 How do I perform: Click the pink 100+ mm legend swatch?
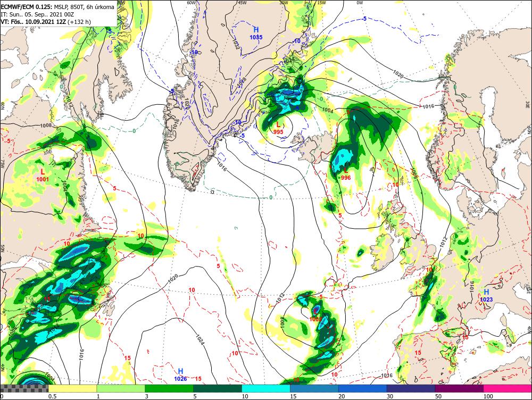coord(508,388)
